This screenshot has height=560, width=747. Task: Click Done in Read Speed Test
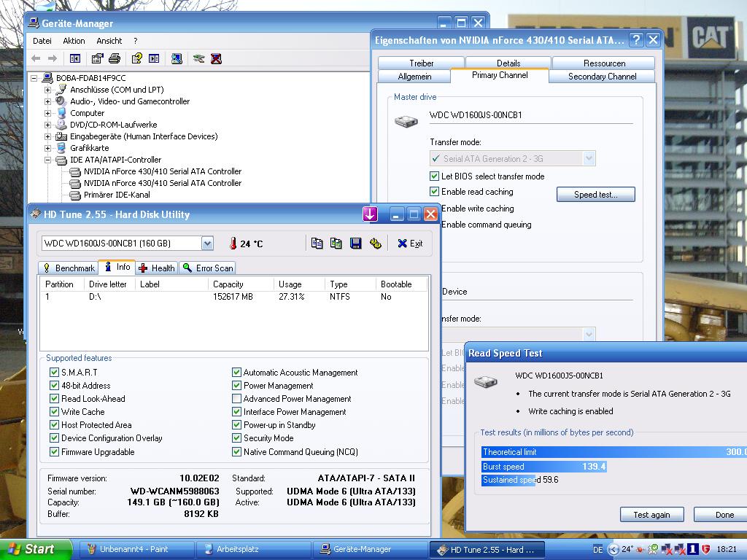tap(720, 515)
